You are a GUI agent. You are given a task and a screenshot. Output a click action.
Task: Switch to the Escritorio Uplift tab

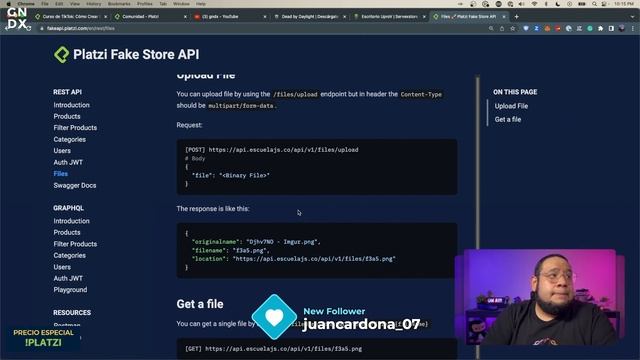388,17
